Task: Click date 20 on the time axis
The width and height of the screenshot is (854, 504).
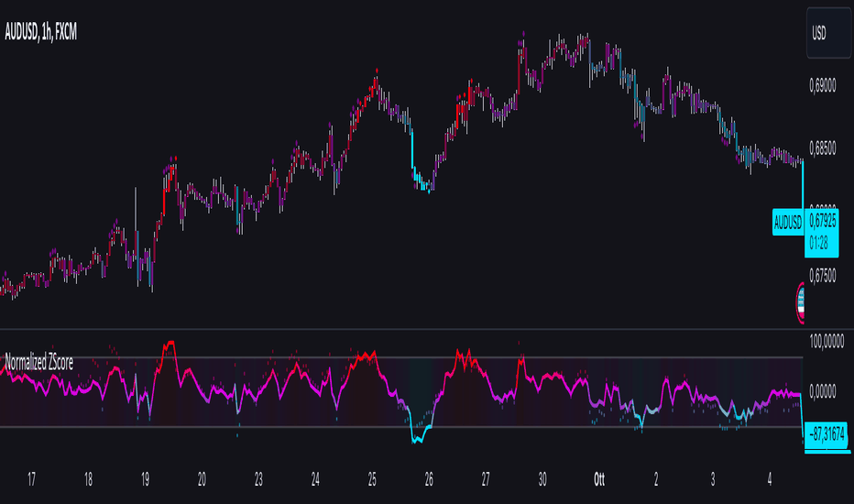Action: 202,479
